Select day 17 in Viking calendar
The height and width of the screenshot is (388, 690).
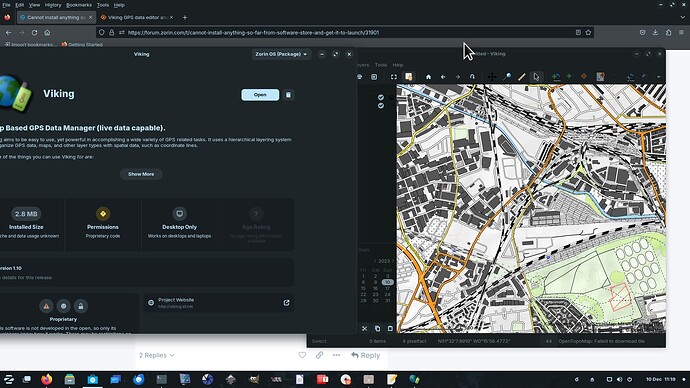click(x=387, y=288)
